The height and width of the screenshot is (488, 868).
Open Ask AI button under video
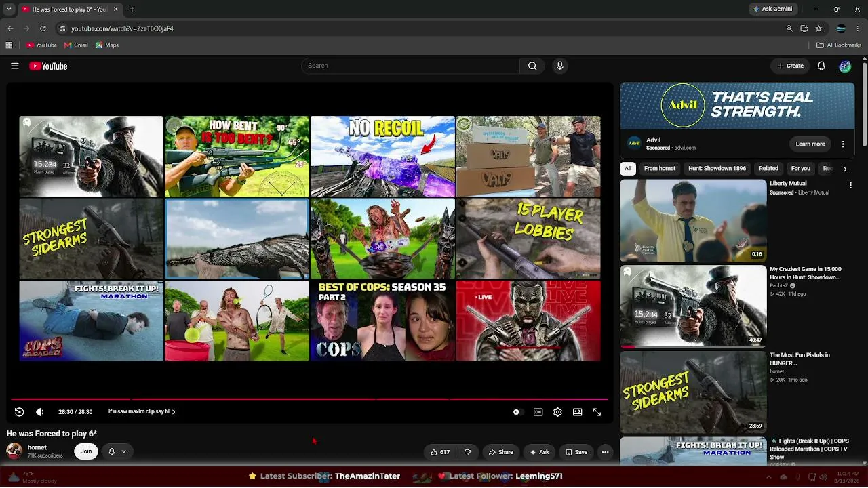click(540, 452)
